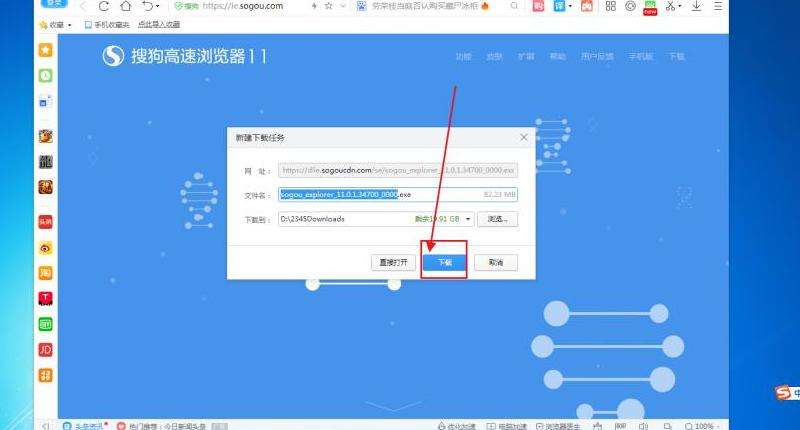Click the Sogou logo on the page
Image resolution: width=800 pixels, height=430 pixels.
coord(113,56)
